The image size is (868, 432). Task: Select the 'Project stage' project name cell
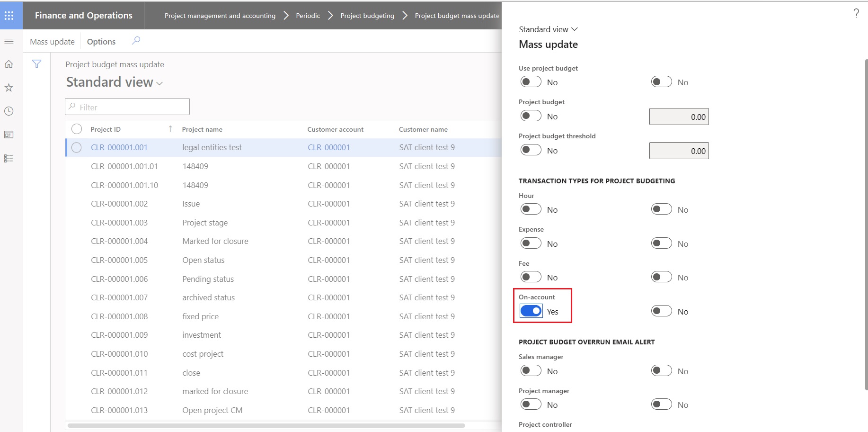[x=205, y=223]
